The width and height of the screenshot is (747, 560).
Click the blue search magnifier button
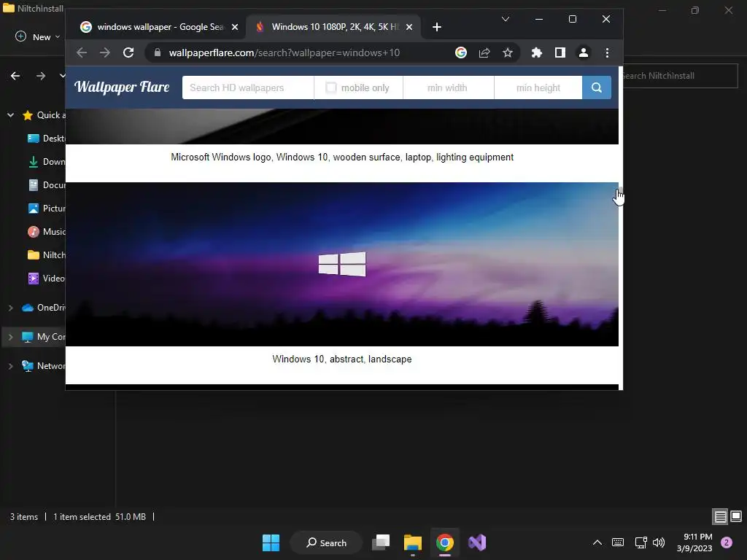tap(597, 87)
